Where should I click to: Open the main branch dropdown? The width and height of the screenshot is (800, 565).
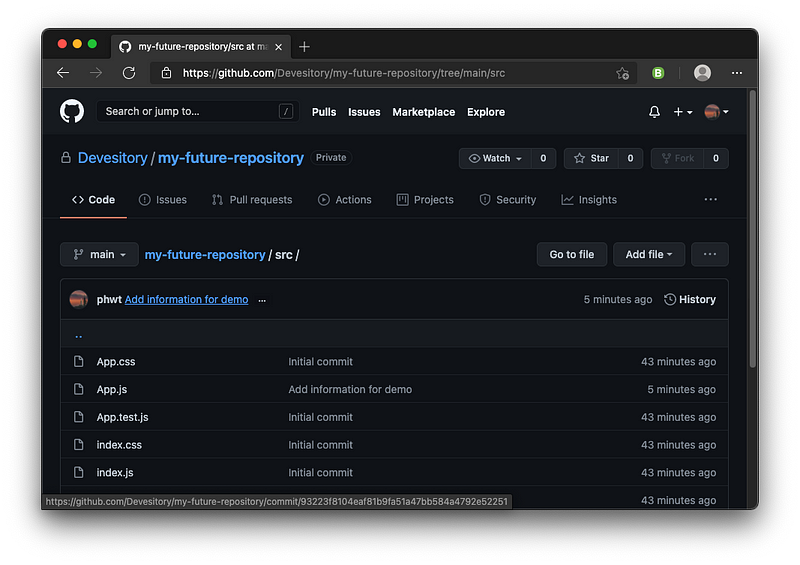99,254
